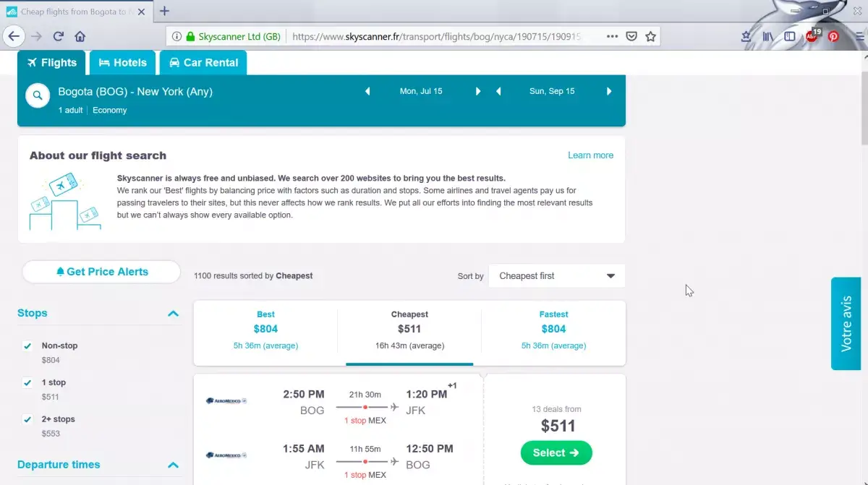This screenshot has height=485, width=868.
Task: Click the AeroMexico logo on outbound flight
Action: 226,400
